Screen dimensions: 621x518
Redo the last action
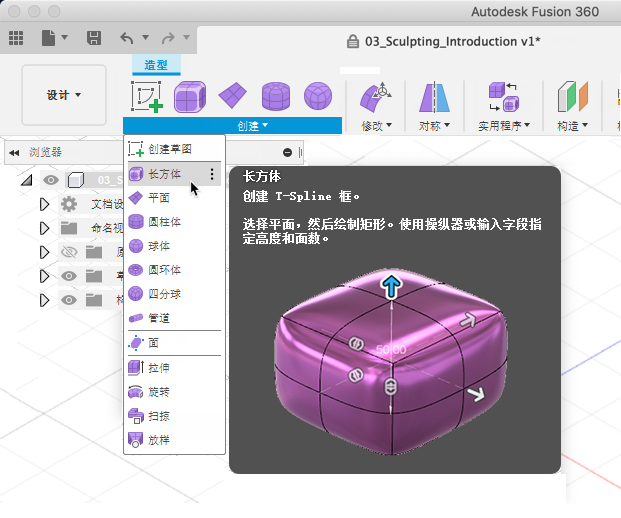point(168,38)
